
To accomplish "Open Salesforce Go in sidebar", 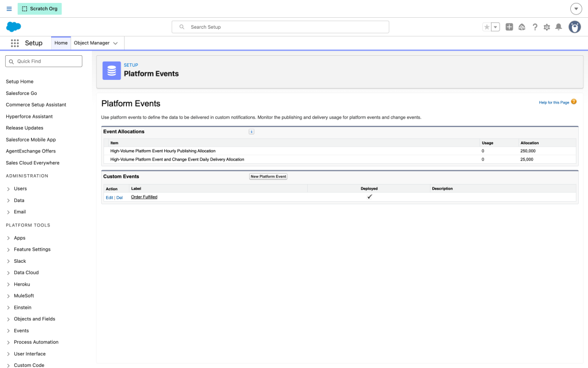I will pyautogui.click(x=21, y=93).
